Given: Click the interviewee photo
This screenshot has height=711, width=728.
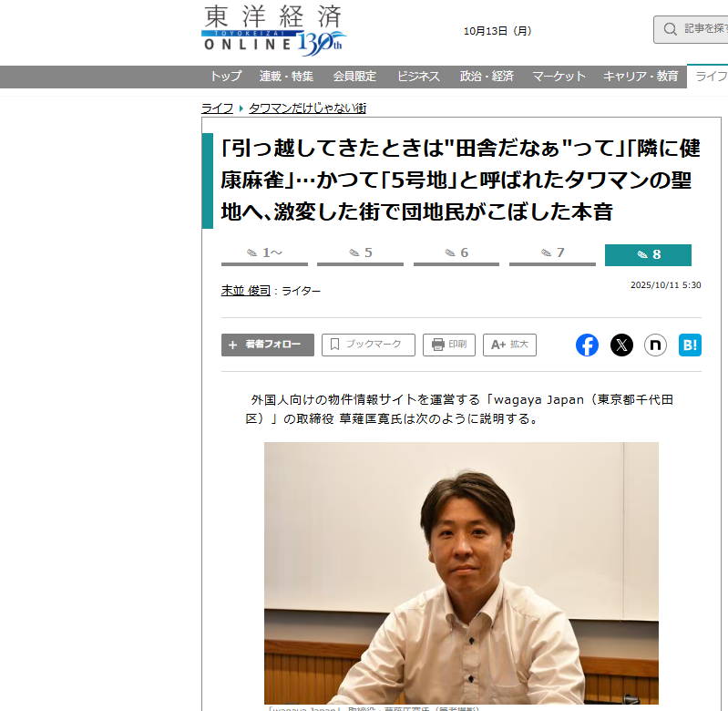Looking at the screenshot, I should pos(461,573).
